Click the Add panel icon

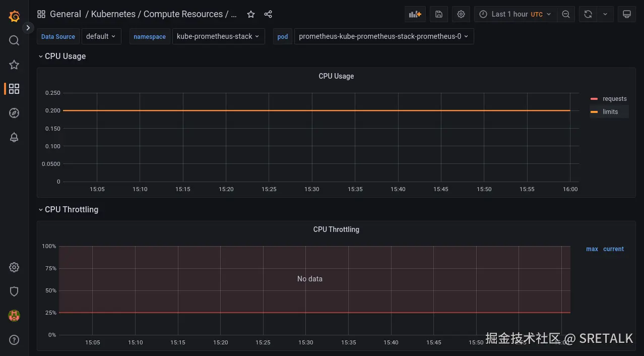[x=415, y=14]
